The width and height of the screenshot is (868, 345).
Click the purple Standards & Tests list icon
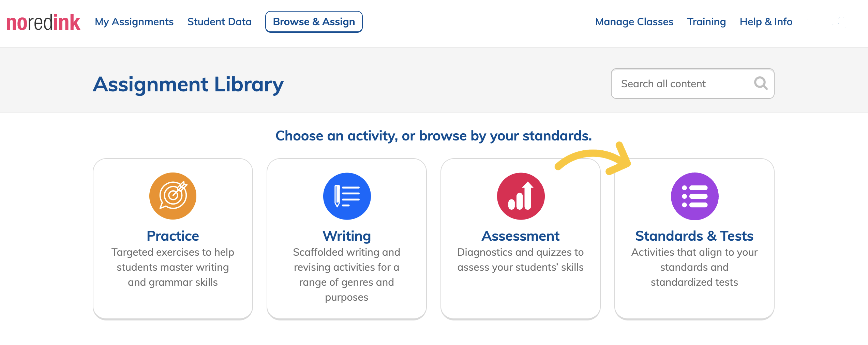coord(694,196)
